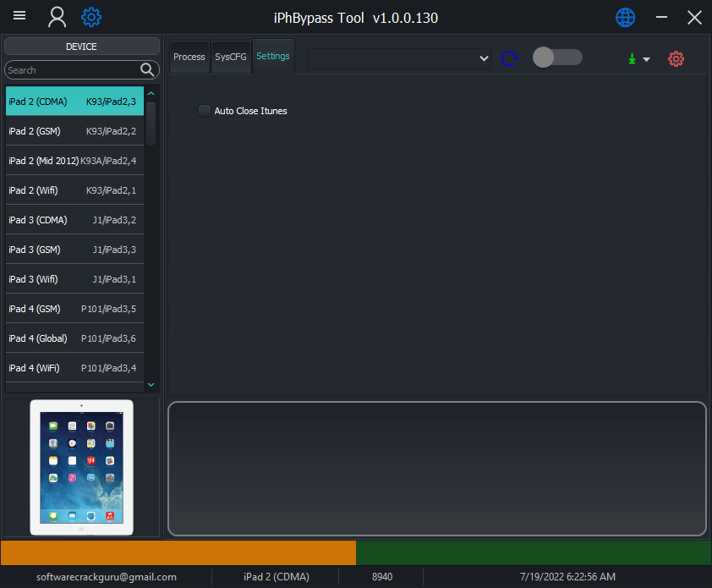
Task: Switch to the Process tab
Action: point(189,56)
